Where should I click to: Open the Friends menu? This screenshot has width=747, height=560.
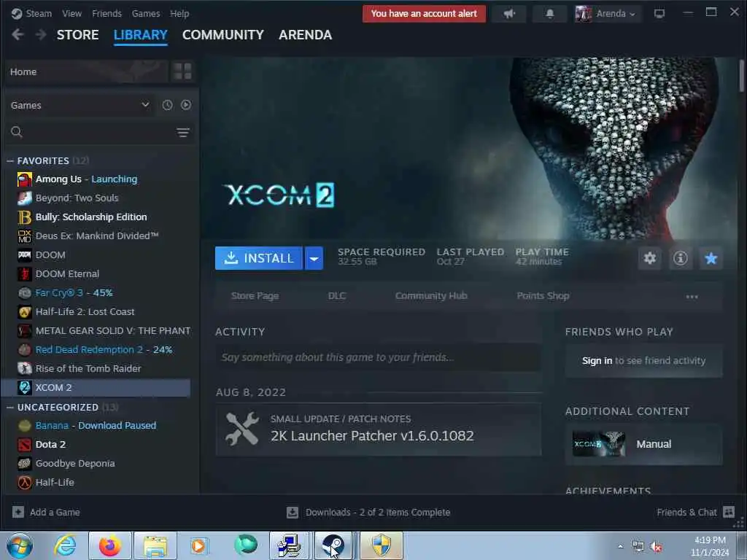(107, 14)
